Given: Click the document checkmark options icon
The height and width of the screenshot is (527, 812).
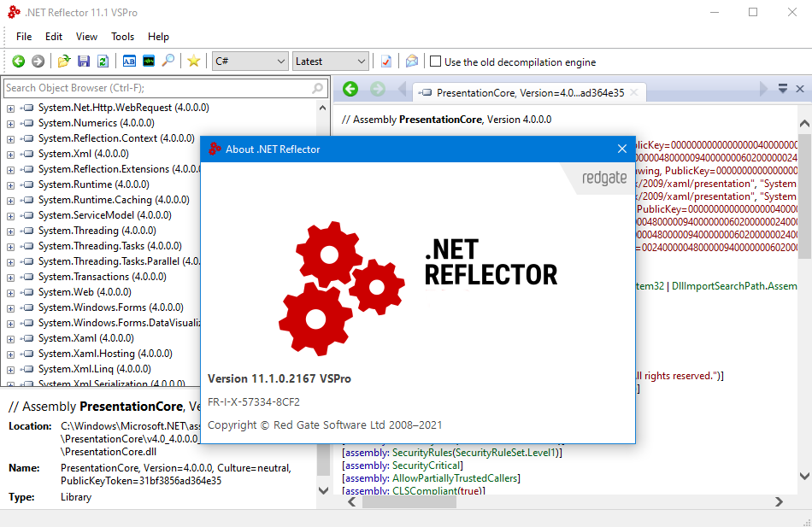Looking at the screenshot, I should click(x=385, y=61).
